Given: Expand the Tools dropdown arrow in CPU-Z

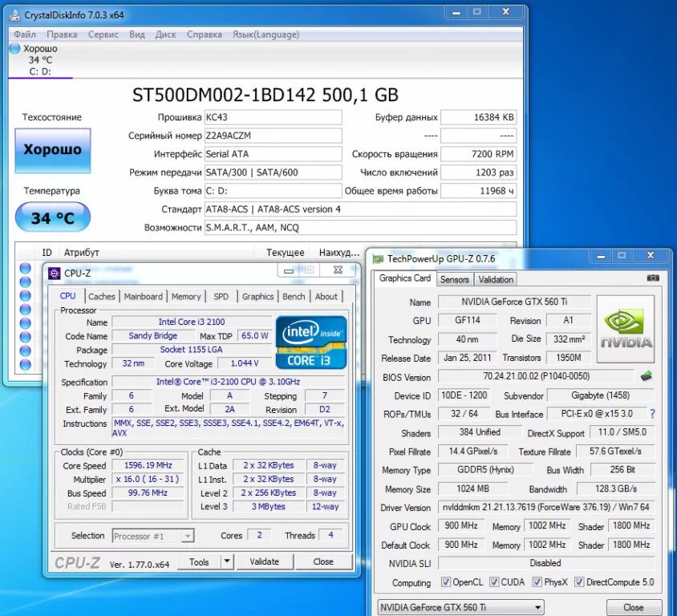Looking at the screenshot, I should pos(227,561).
